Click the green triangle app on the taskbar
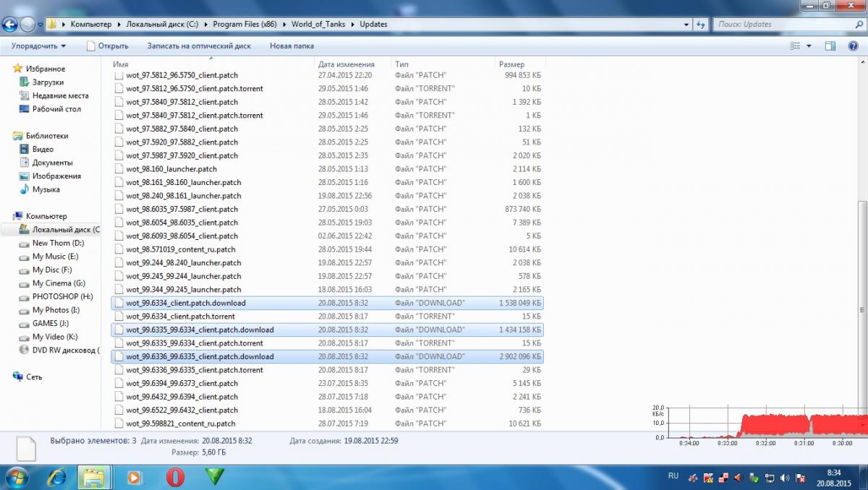868x490 pixels. pyautogui.click(x=214, y=477)
